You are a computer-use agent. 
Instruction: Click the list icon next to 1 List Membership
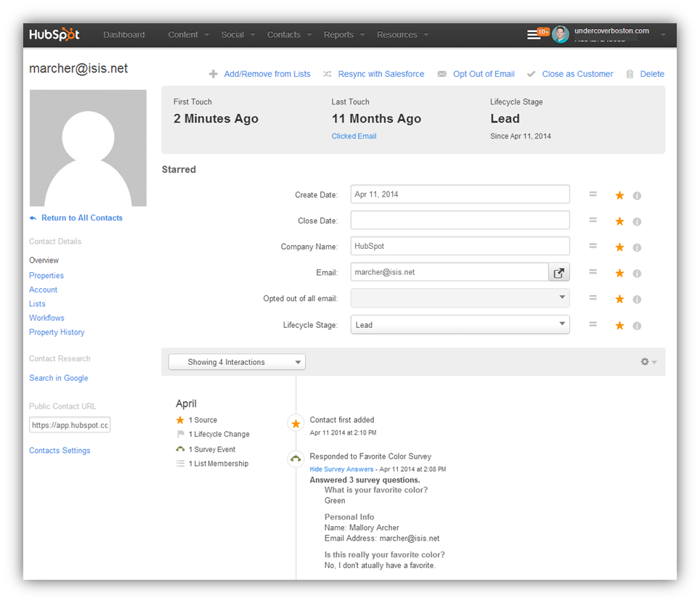(x=180, y=464)
